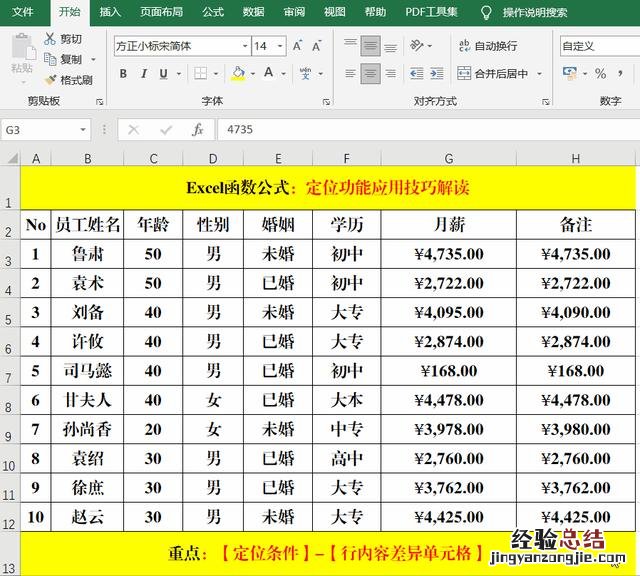Open the 插入 (Insert) ribbon tab
The height and width of the screenshot is (576, 640).
click(110, 12)
